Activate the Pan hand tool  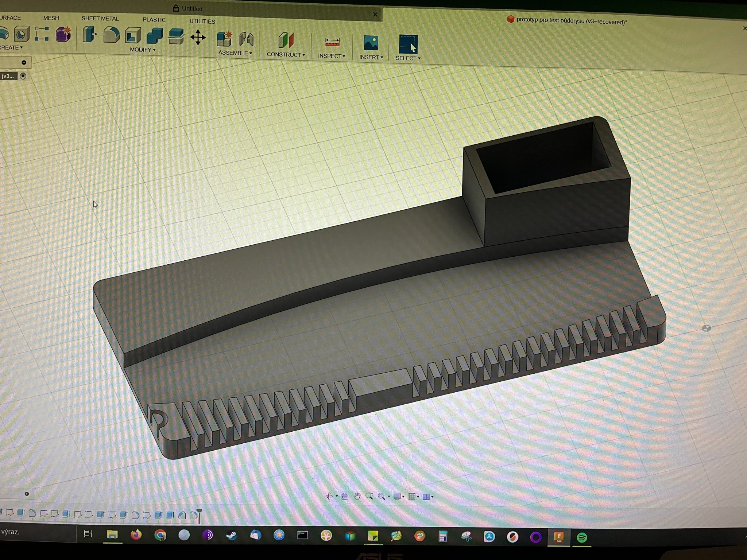point(357,496)
